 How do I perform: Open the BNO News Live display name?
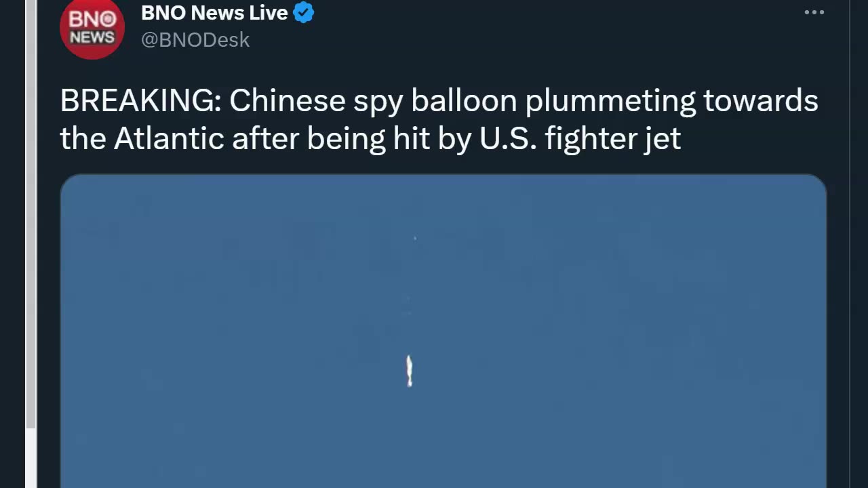[214, 12]
